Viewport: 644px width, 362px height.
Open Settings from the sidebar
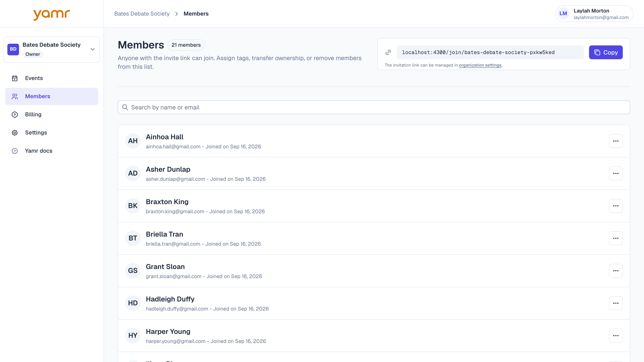(x=52, y=133)
